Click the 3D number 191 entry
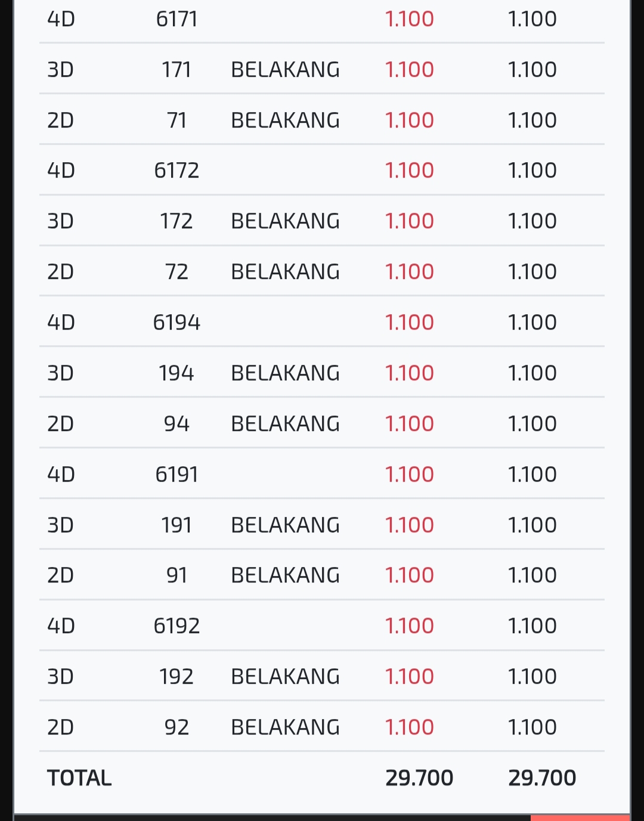644x821 pixels. tap(177, 525)
